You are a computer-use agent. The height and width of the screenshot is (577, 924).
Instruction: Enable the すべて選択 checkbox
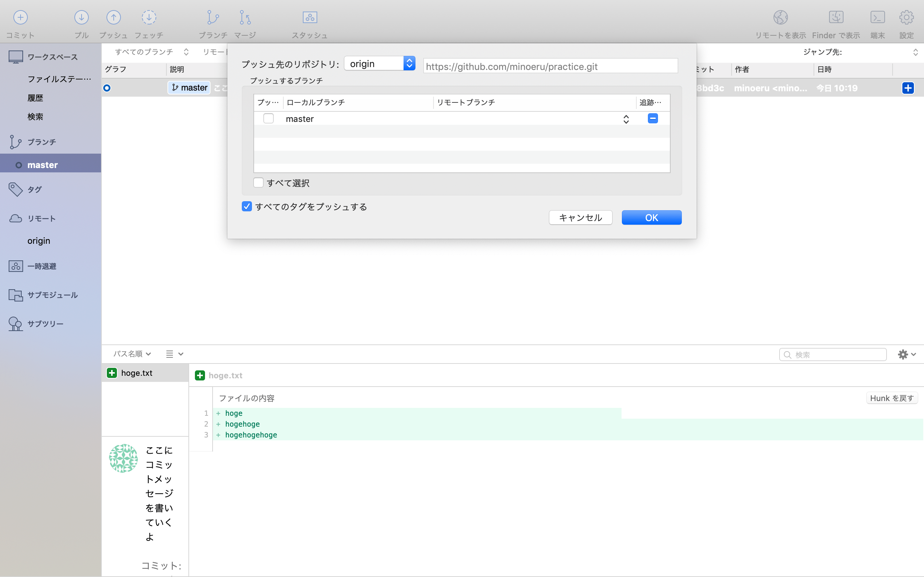pyautogui.click(x=258, y=183)
